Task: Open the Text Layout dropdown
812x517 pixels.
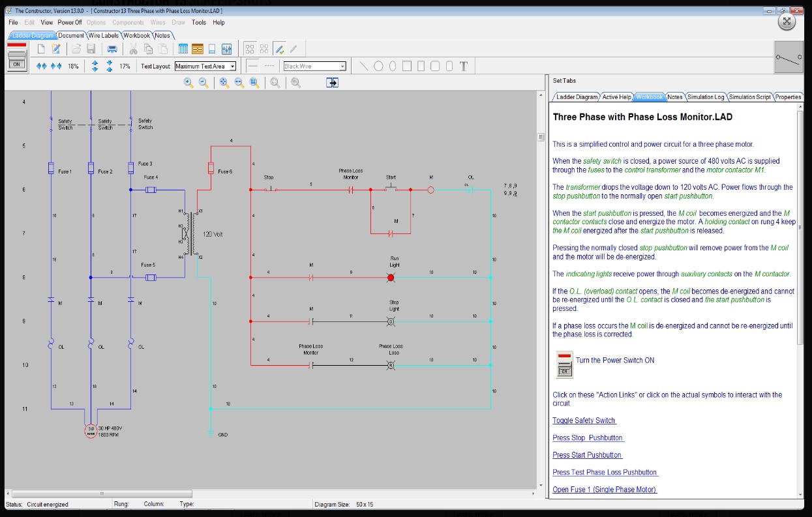Action: click(233, 65)
